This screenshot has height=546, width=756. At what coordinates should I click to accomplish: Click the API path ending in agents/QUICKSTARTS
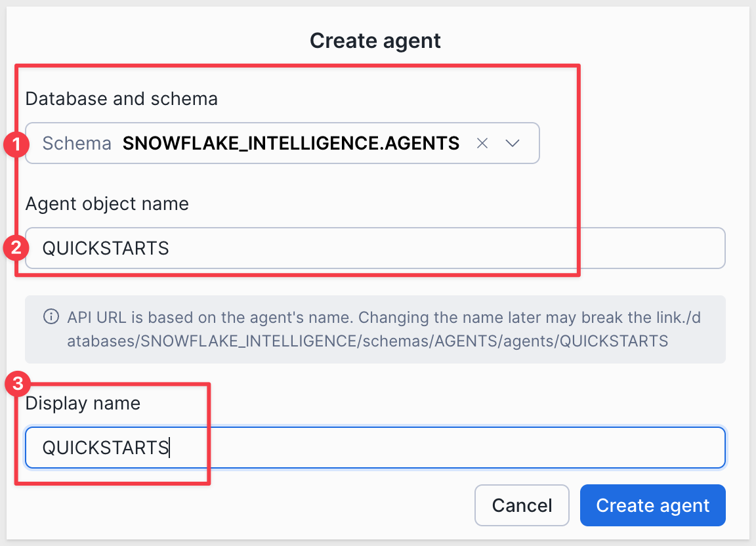[367, 341]
